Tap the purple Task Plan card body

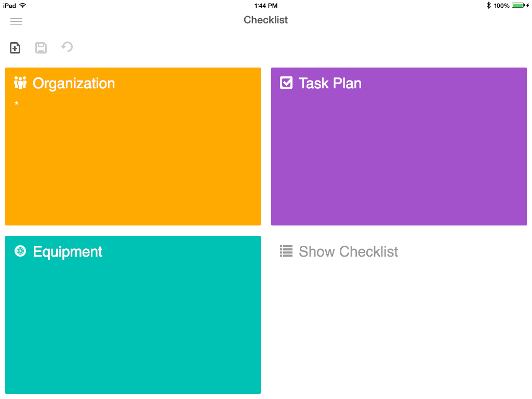click(399, 161)
